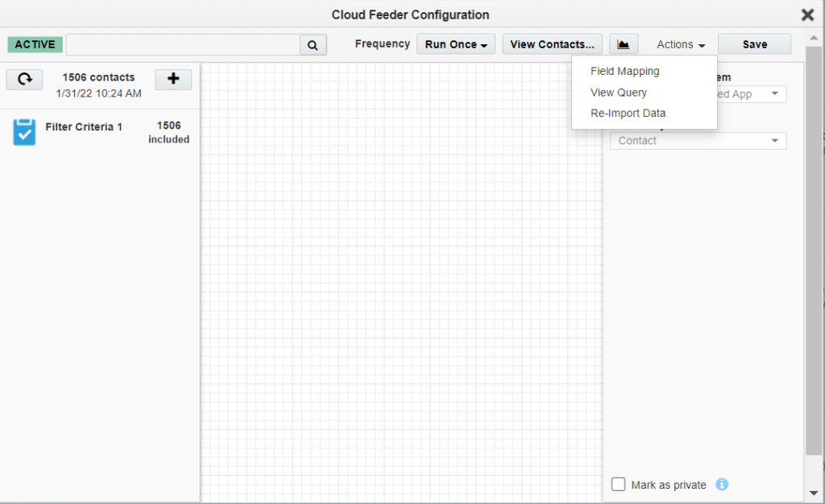This screenshot has height=504, width=825.
Task: Expand the Run Once frequency dropdown
Action: coord(456,44)
